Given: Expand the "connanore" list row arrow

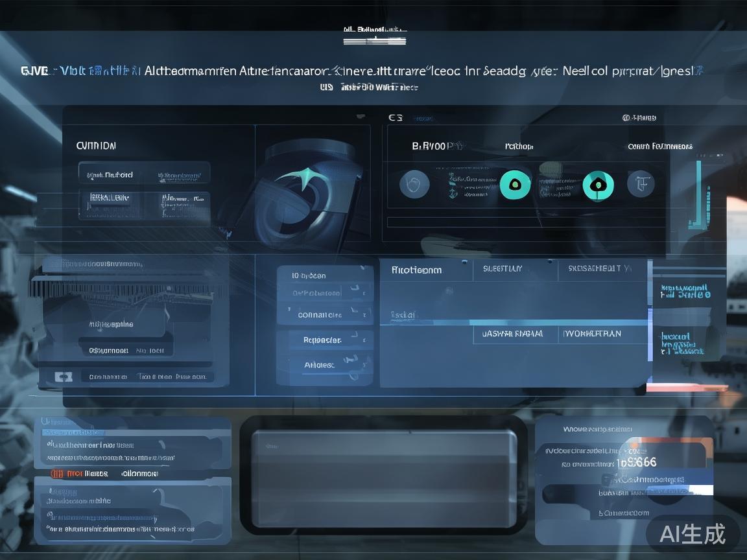Looking at the screenshot, I should coord(354,315).
